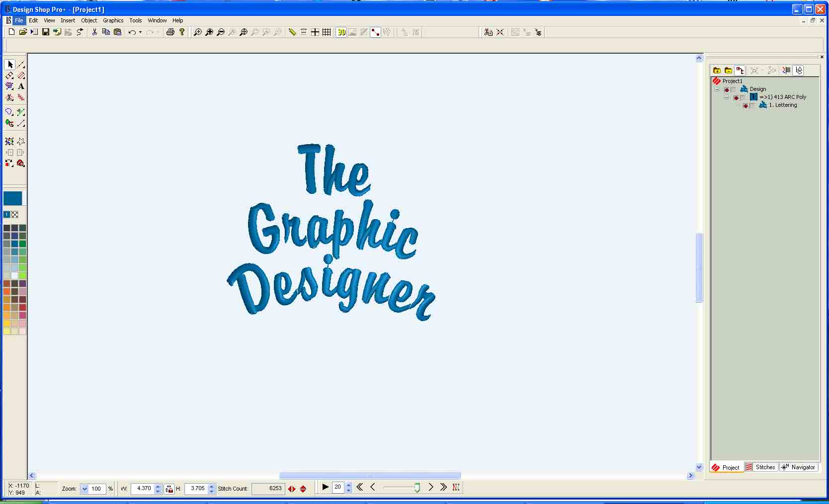Click the Width value input field
The height and width of the screenshot is (504, 829).
(144, 489)
